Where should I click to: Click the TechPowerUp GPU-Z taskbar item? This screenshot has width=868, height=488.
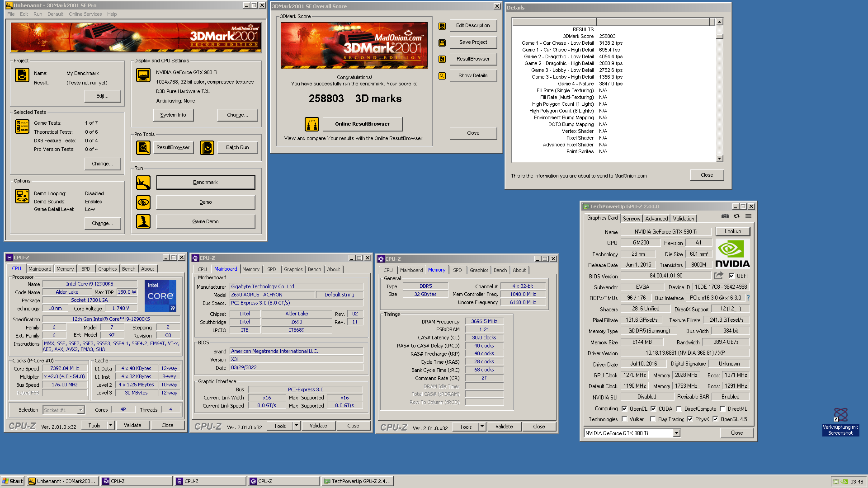point(357,481)
